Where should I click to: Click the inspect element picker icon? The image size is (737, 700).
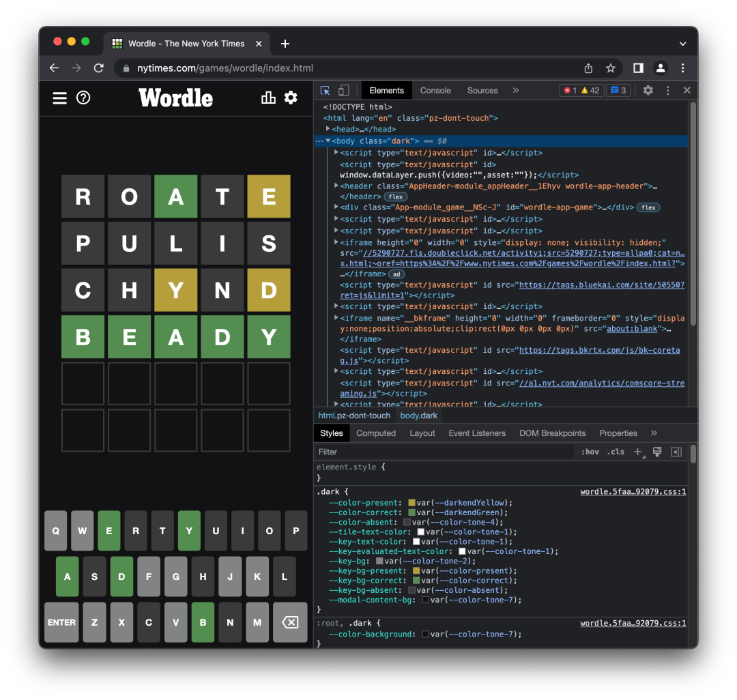[326, 90]
